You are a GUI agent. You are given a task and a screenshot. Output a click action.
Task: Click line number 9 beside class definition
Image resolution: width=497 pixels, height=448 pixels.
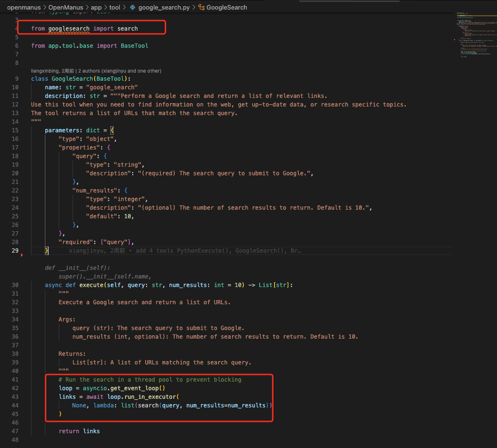point(17,79)
